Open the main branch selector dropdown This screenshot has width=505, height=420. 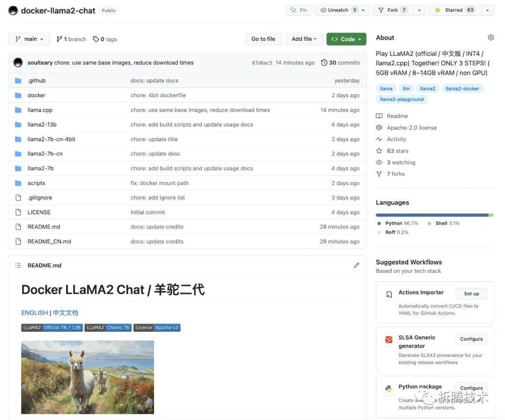pos(29,39)
